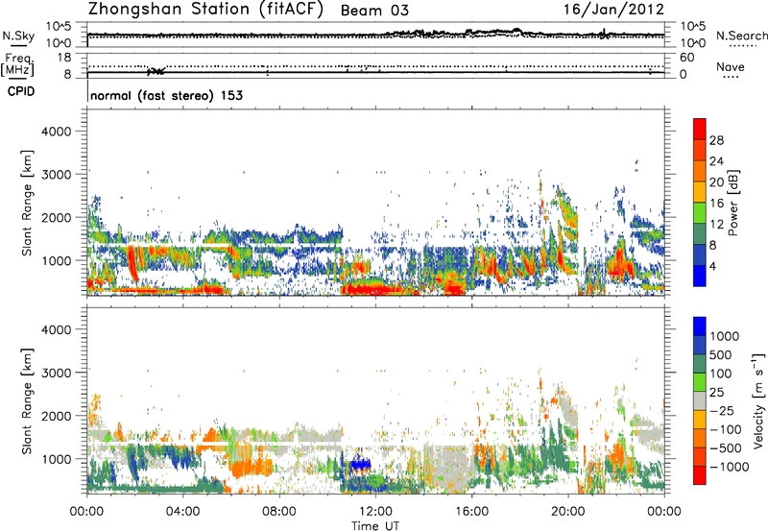Select the -1000 label on velocity colorbar
Screen dimensions: 768x532
coord(729,467)
